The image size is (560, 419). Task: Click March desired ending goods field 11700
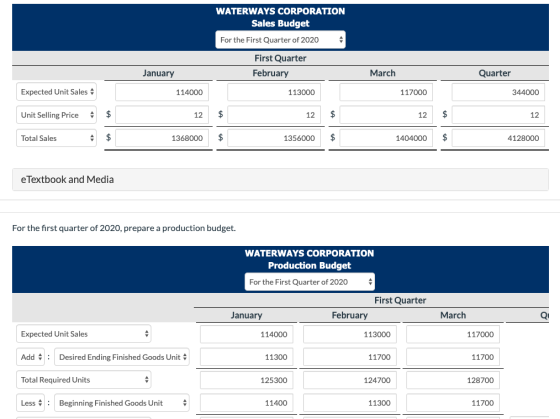click(453, 357)
